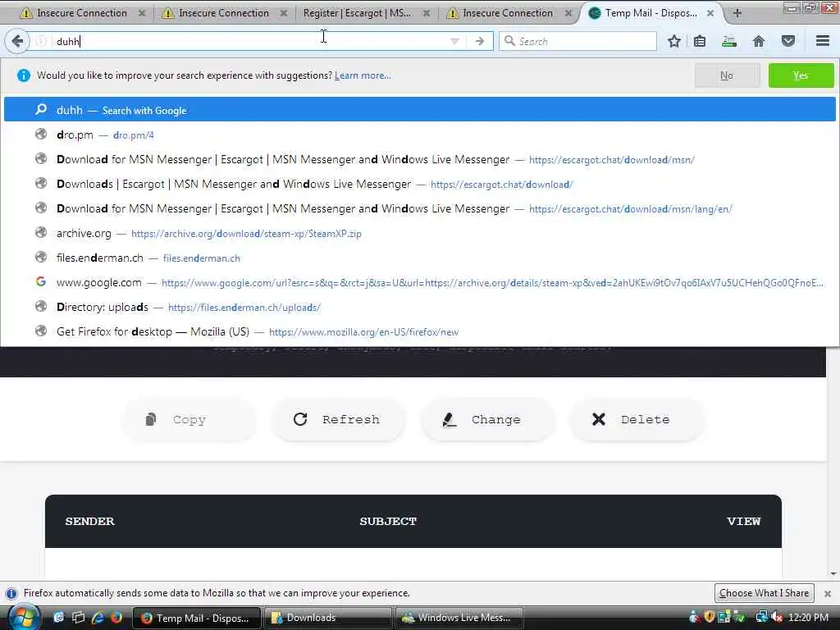Launch Internet Explorer from quick launch

tap(98, 618)
